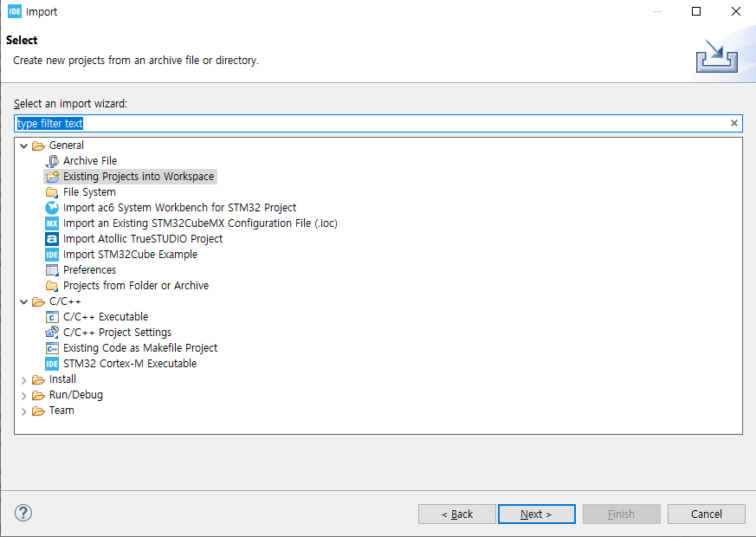Viewport: 756px width, 537px height.
Task: Click the IDE logo in the title bar
Action: (x=15, y=11)
